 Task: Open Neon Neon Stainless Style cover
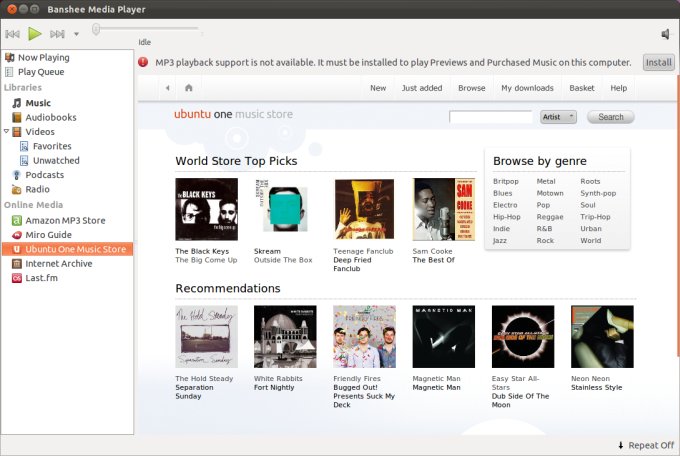602,337
